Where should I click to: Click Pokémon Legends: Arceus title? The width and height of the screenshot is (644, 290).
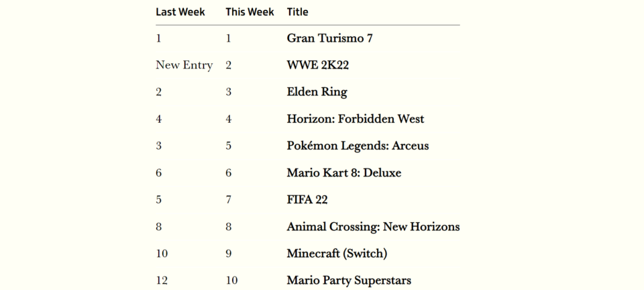(x=358, y=146)
